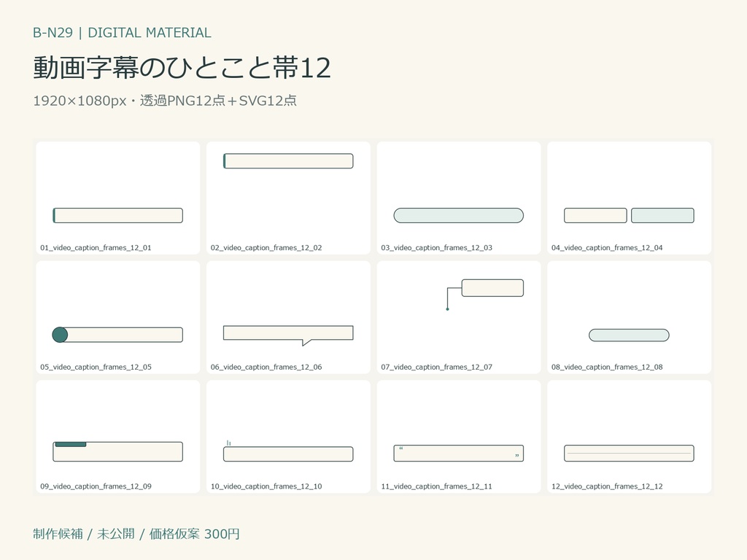The height and width of the screenshot is (560, 747).
Task: Select quotation mark caption frame thumbnail 11
Action: coord(459,437)
